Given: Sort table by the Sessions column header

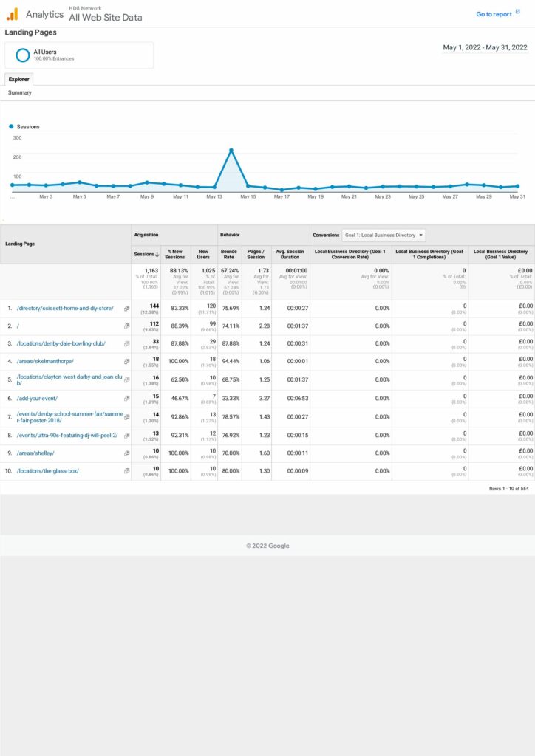Looking at the screenshot, I should [x=146, y=254].
